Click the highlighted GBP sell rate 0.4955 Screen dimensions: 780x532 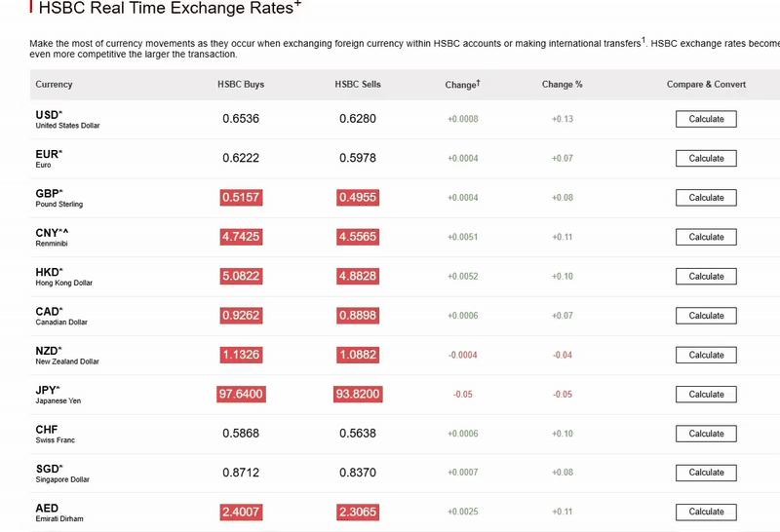tap(358, 197)
